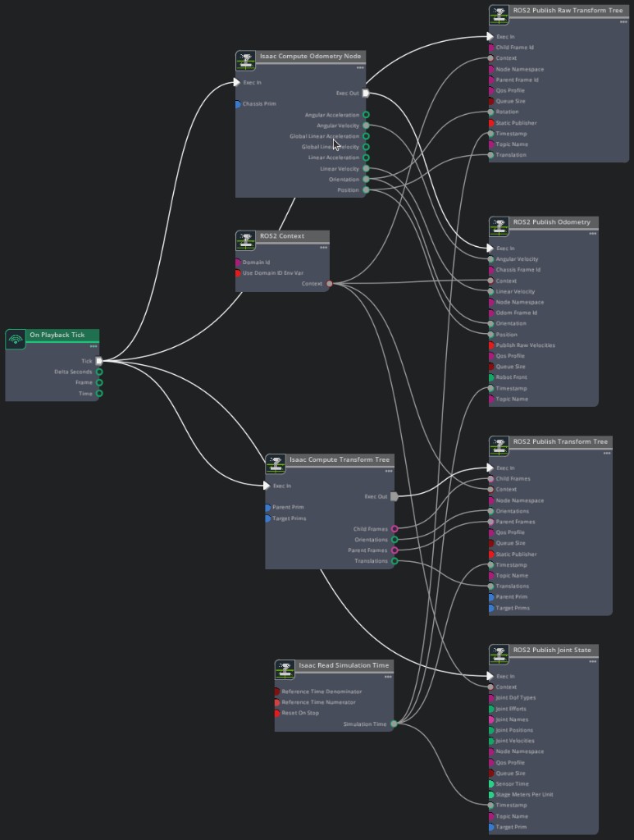Click the Simulation Time output port

(395, 724)
